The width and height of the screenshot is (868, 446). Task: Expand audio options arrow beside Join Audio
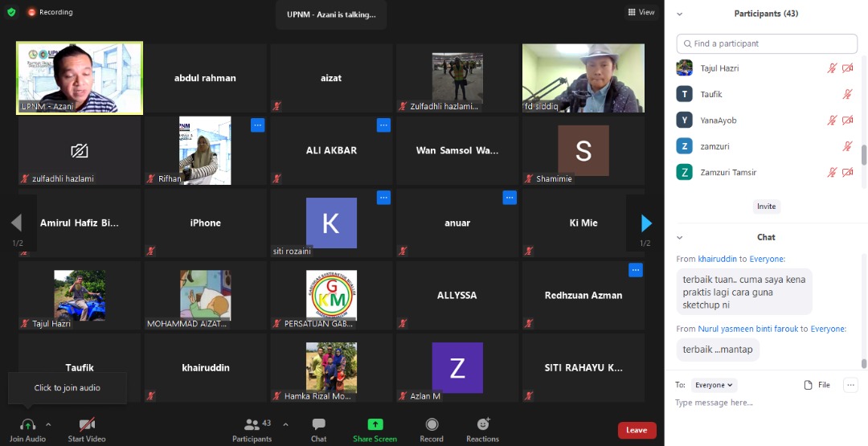[48, 423]
